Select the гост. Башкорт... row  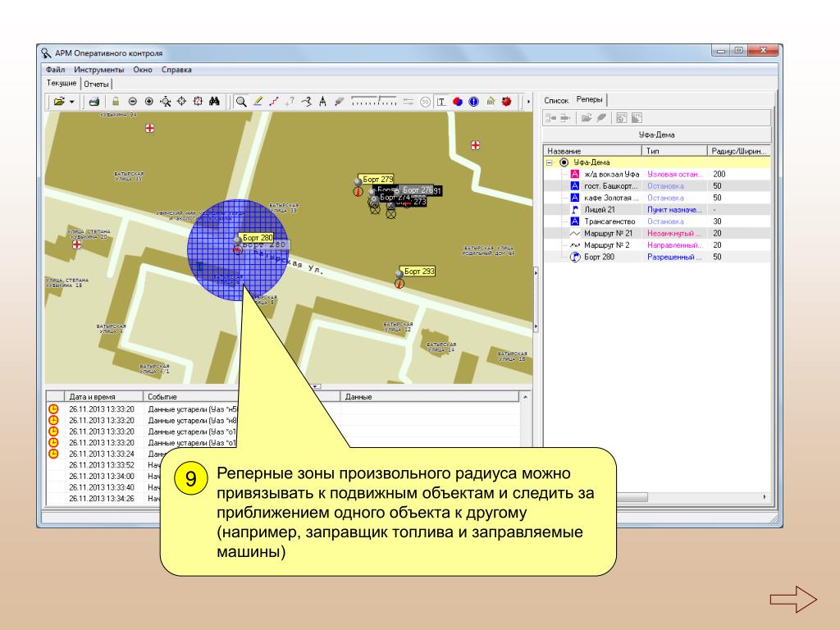(657, 186)
